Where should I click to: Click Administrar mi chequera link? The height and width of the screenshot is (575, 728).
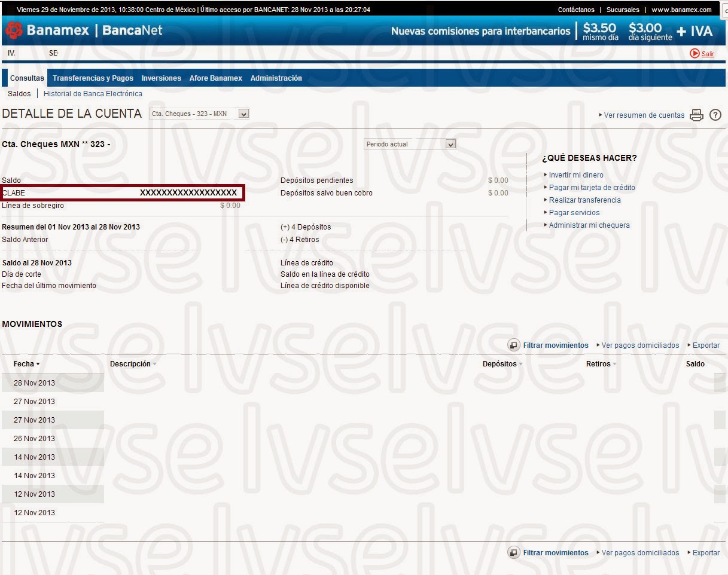[x=589, y=225]
